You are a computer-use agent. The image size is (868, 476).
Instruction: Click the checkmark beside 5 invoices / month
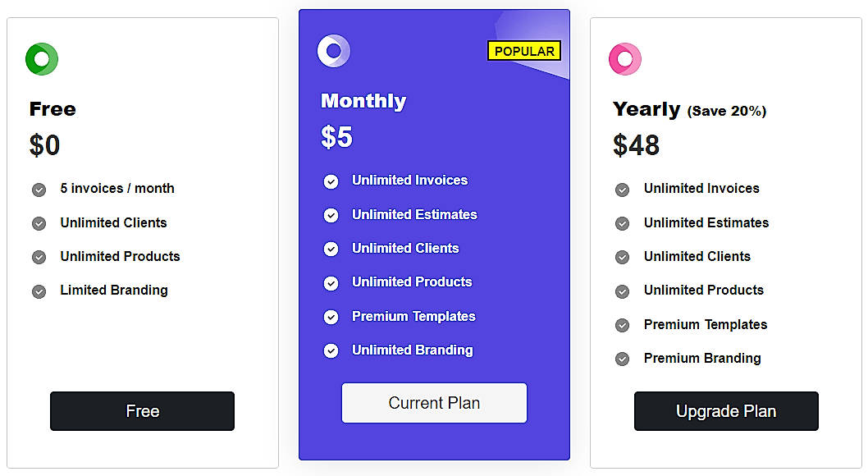[39, 189]
